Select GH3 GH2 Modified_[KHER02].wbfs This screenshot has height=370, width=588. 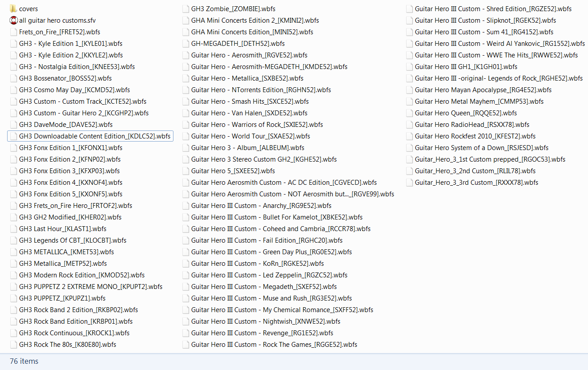tap(70, 217)
